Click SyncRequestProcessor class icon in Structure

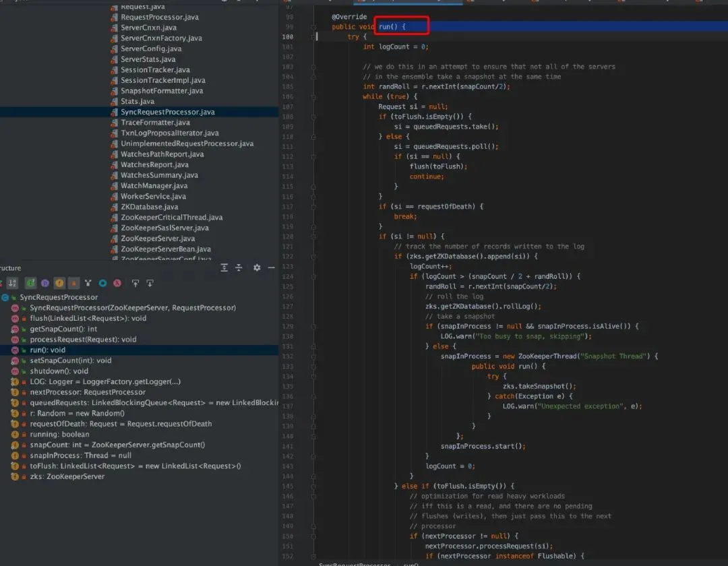5,297
